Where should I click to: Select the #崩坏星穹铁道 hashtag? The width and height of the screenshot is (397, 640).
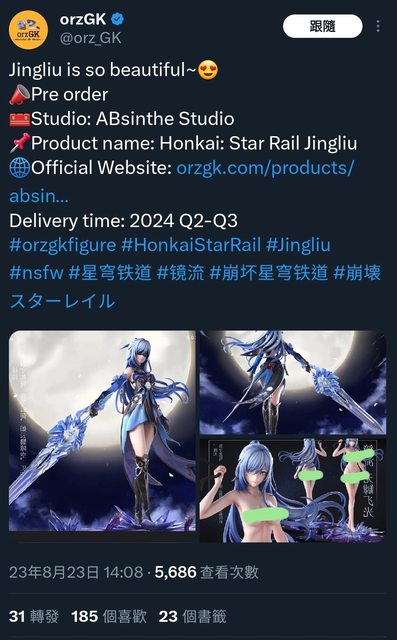269,273
